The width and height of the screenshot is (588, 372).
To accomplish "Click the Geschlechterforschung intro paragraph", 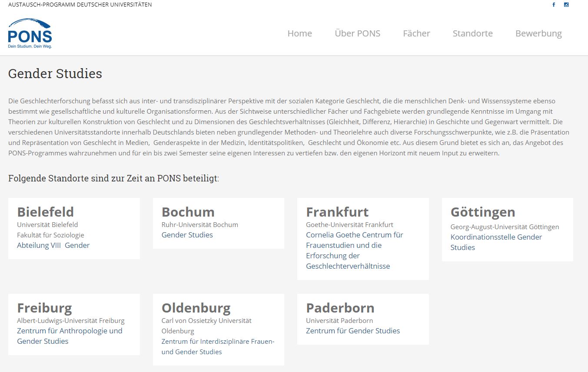I will click(289, 127).
